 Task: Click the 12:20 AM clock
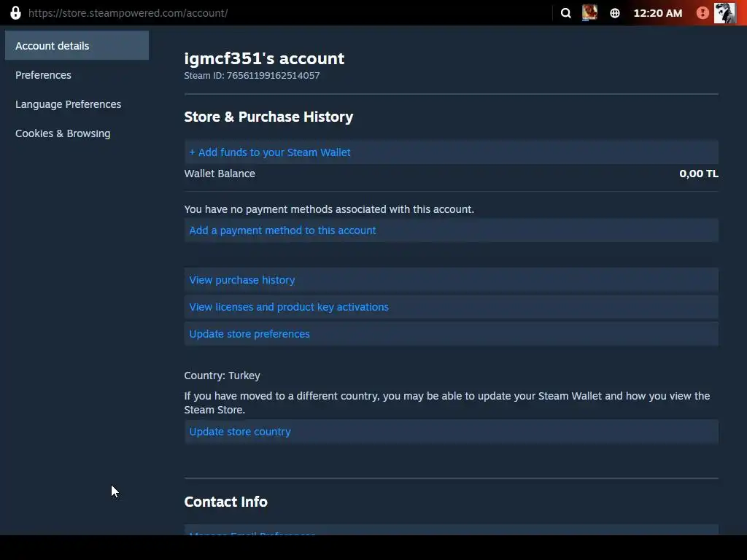tap(657, 13)
